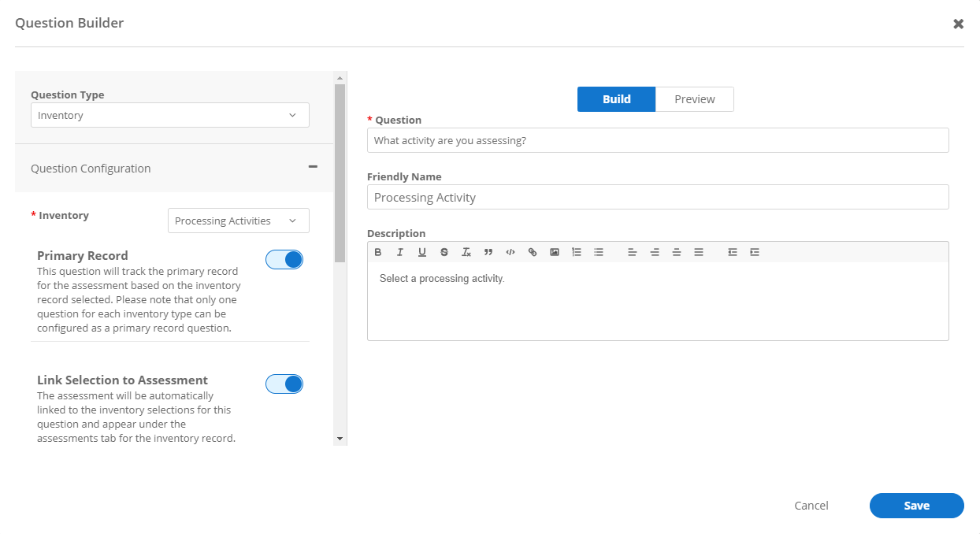Click the configuration panel's scroll down arrow
This screenshot has width=980, height=534.
point(340,438)
